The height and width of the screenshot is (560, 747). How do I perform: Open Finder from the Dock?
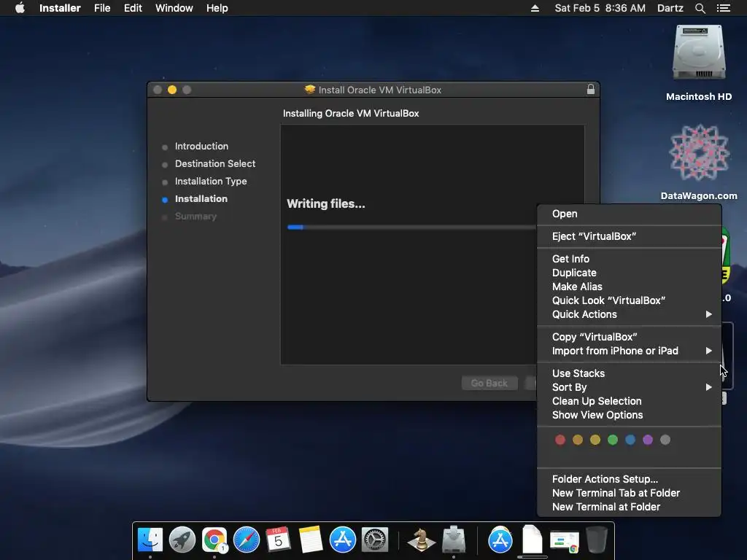pos(150,540)
